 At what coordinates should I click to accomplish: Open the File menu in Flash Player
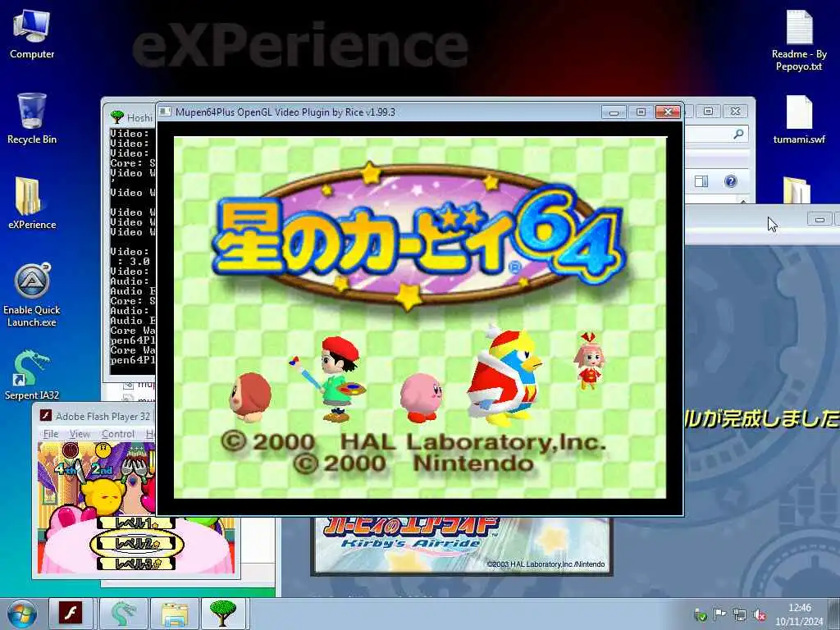click(x=51, y=434)
